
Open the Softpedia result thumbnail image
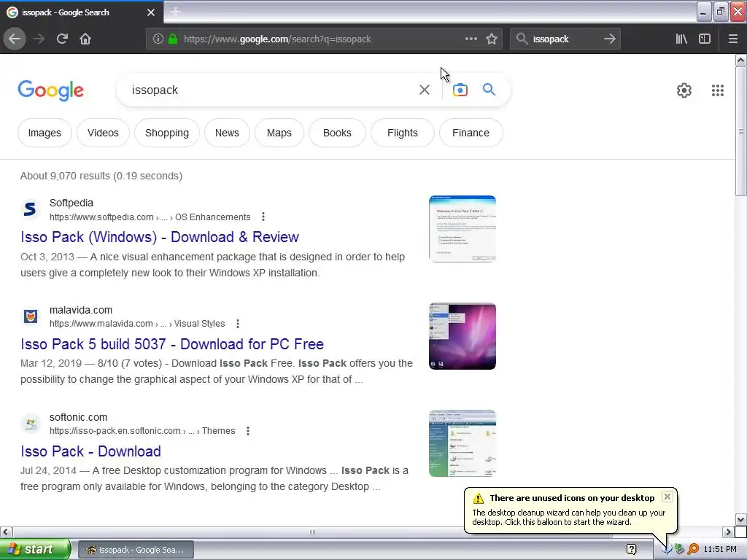pos(462,228)
